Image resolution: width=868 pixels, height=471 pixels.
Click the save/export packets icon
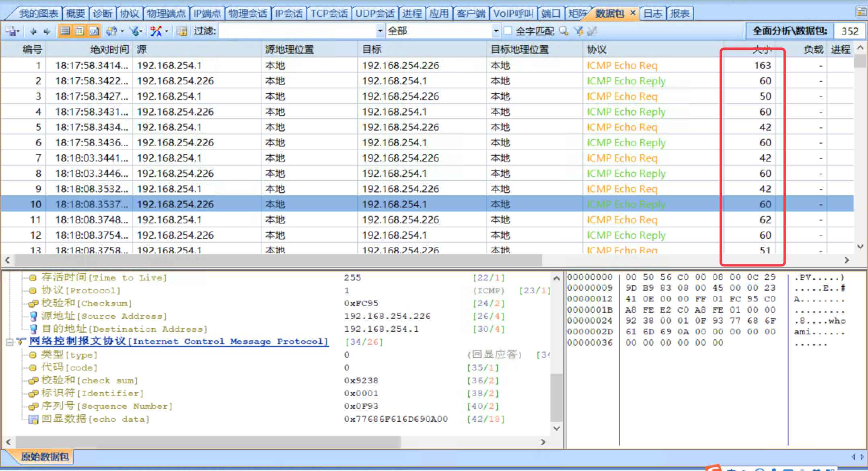click(x=10, y=31)
